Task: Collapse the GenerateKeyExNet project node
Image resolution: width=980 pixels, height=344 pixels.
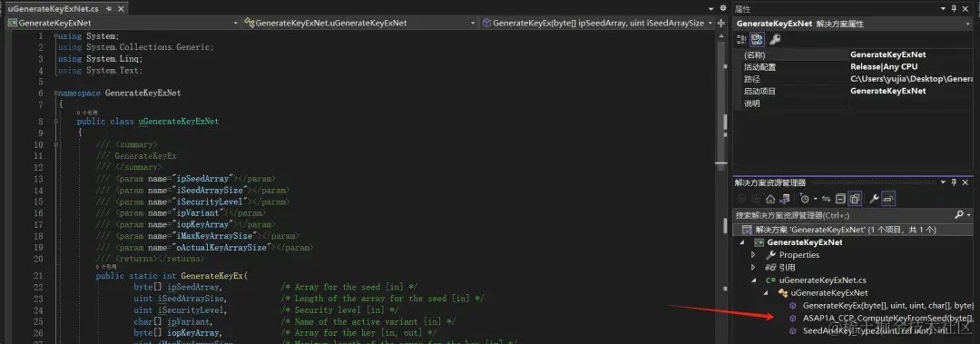Action: coord(742,242)
